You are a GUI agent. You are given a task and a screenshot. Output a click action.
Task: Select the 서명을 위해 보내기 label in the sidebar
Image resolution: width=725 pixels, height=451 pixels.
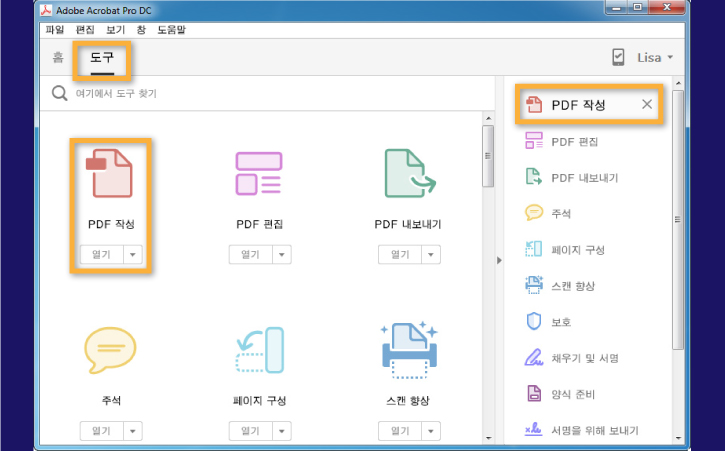point(595,430)
